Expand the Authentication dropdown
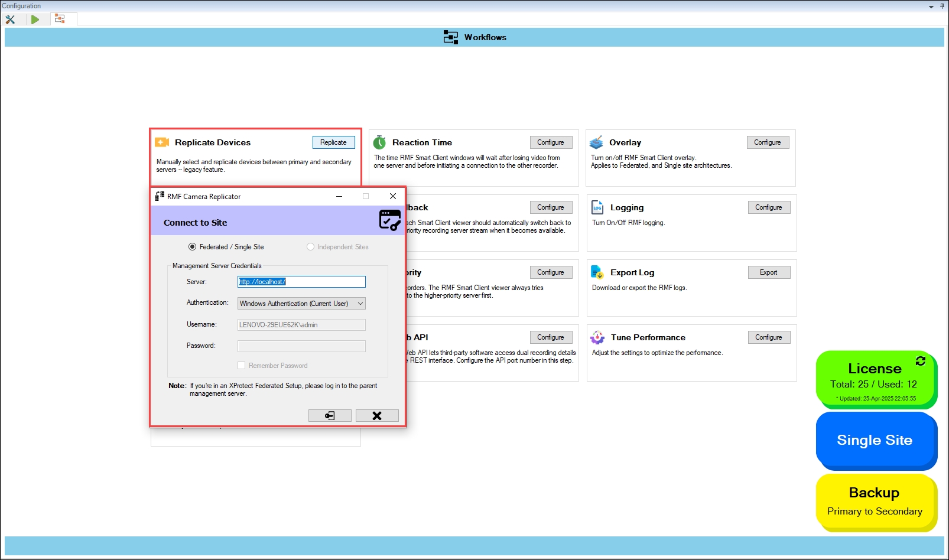949x560 pixels. click(x=360, y=304)
